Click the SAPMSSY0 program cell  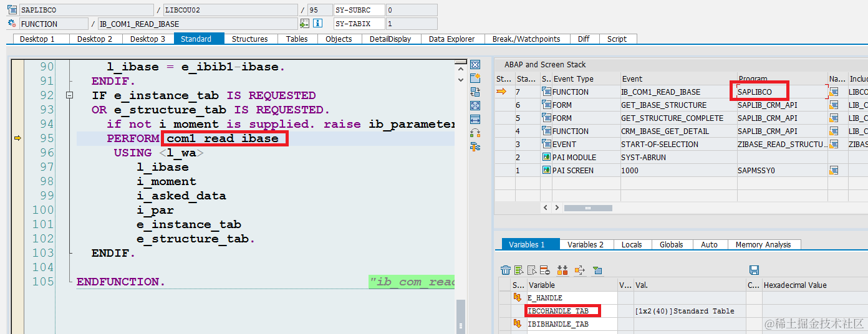click(782, 170)
